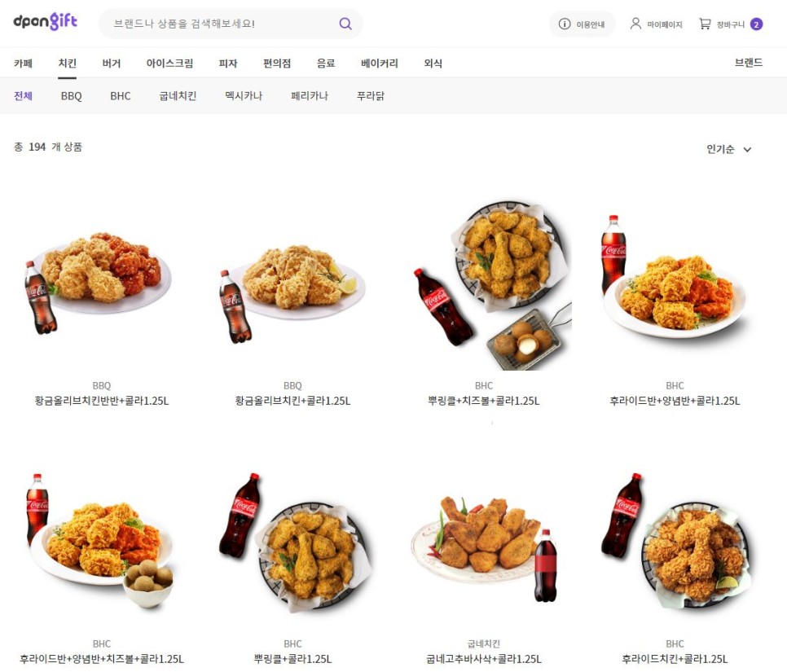The width and height of the screenshot is (787, 672).
Task: Click 굽네치킨 label above 굽네고추바사삭
Action: [x=484, y=643]
